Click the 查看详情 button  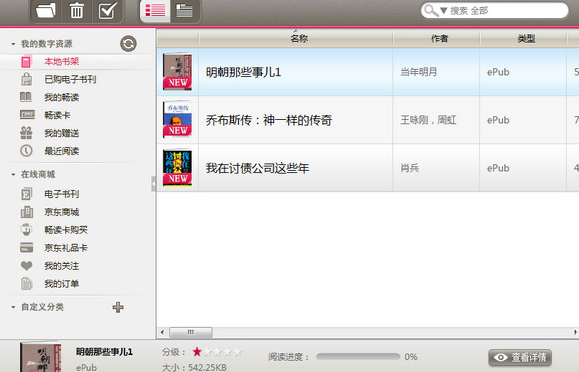pyautogui.click(x=520, y=357)
